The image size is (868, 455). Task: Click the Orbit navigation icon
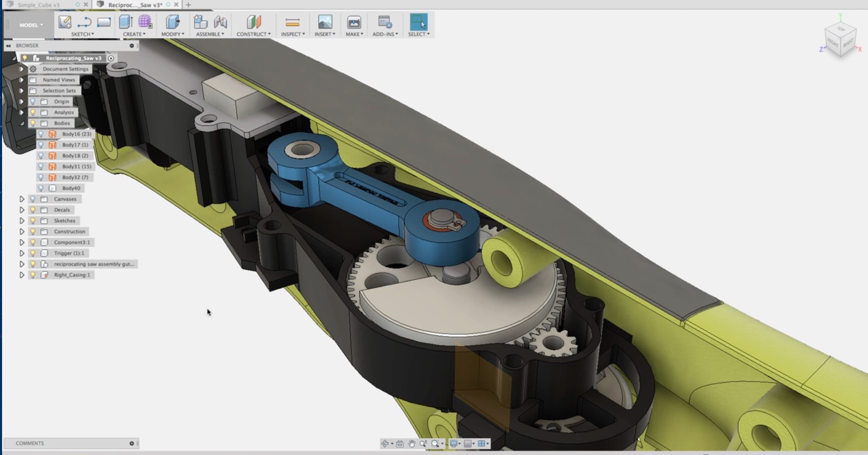pyautogui.click(x=385, y=443)
